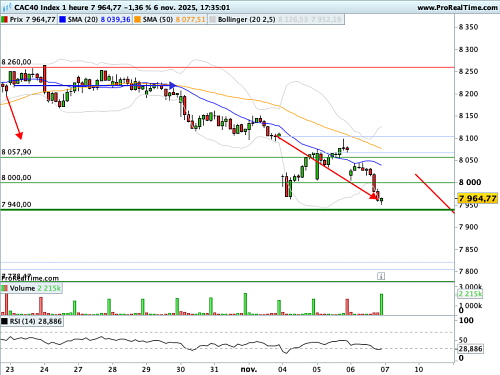500x375 pixels.
Task: Click the green 2 215k volume value tag
Action: tap(470, 294)
